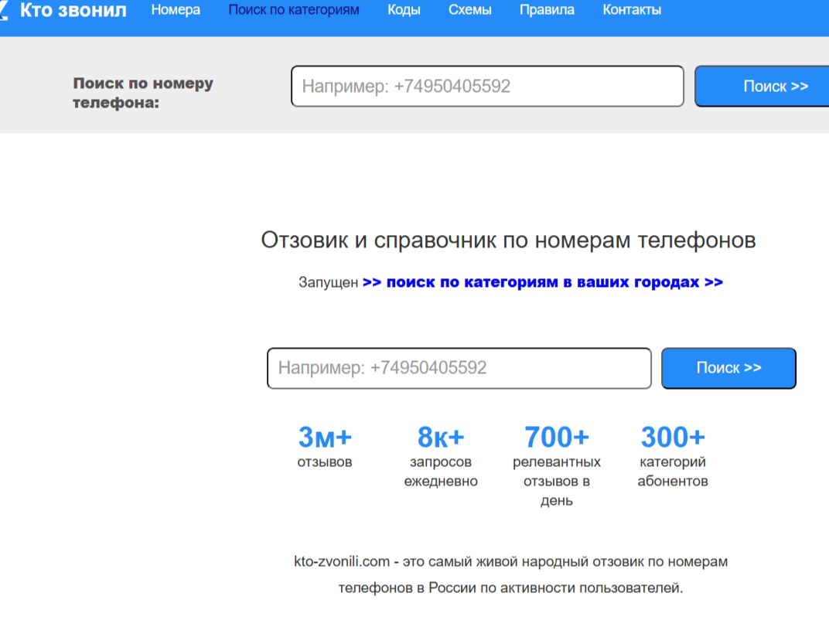
Task: Click the Отзовик и справочник heading
Action: 508,240
